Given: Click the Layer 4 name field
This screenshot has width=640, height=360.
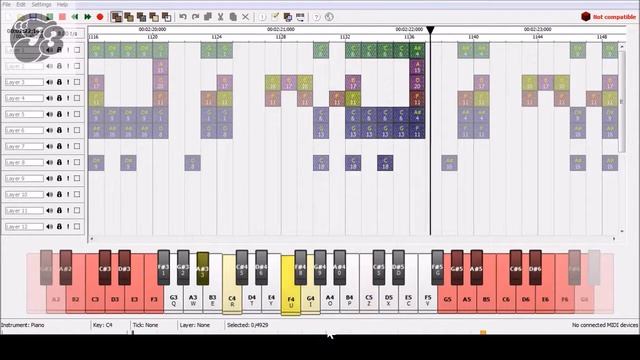Looking at the screenshot, I should [24, 98].
